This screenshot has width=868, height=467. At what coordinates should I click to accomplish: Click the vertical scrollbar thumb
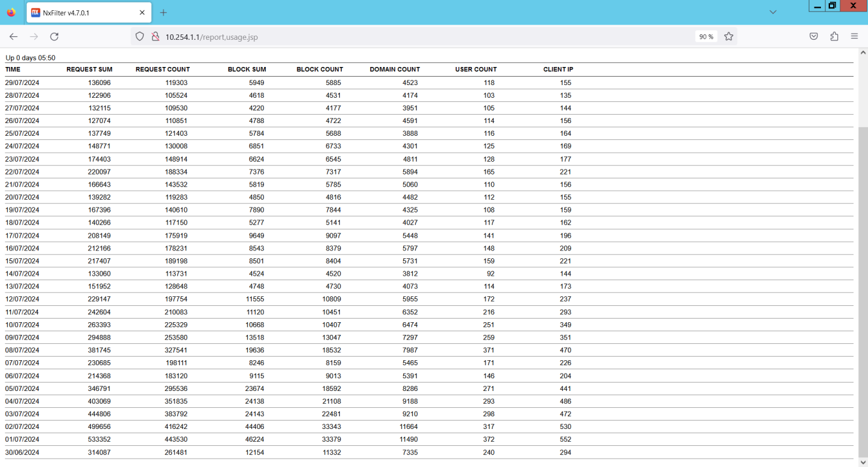coord(863,291)
